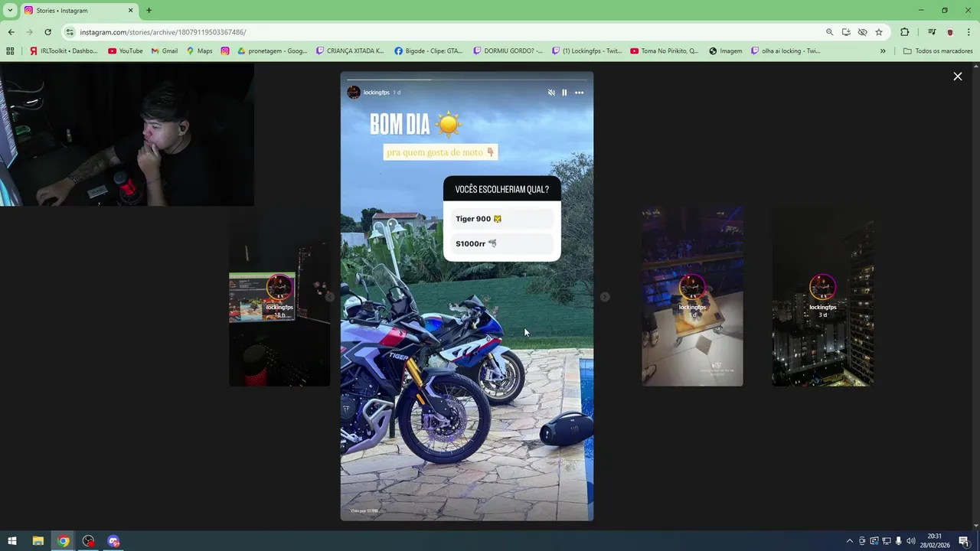Open the microphone tray icon
The image size is (980, 551).
point(898,541)
